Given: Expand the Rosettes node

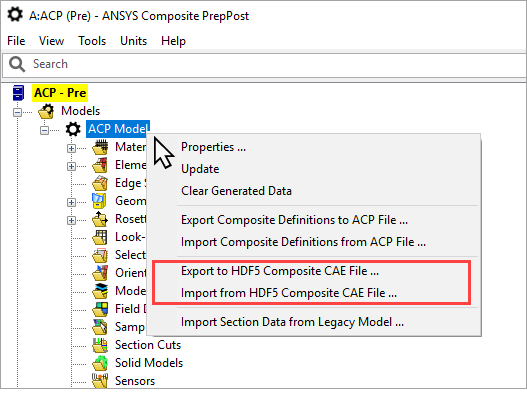Looking at the screenshot, I should (x=71, y=221).
